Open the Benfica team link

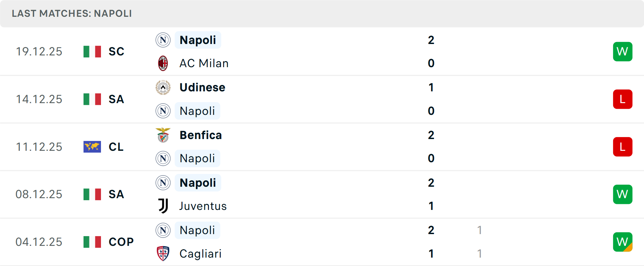(x=201, y=135)
